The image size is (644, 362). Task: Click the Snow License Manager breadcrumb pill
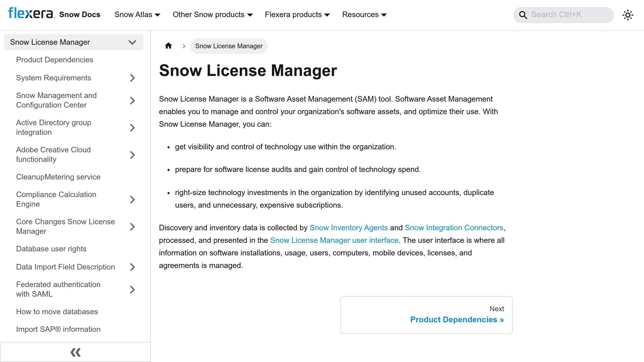229,46
